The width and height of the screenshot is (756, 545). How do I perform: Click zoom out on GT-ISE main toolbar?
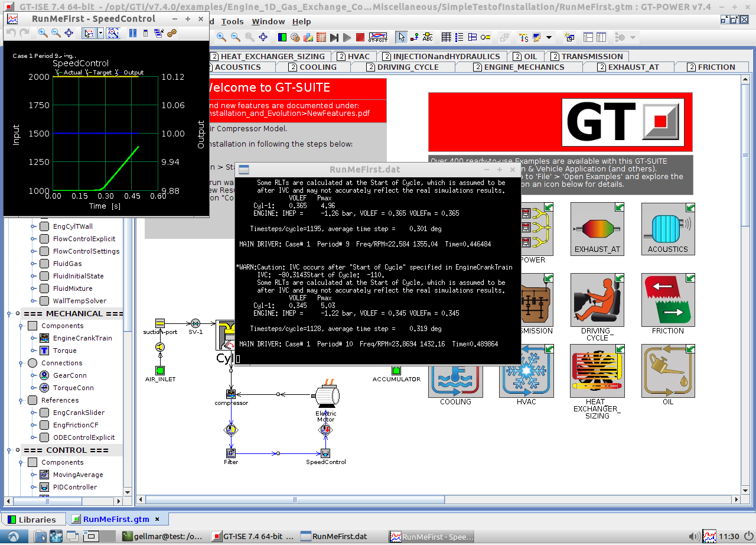coord(235,37)
